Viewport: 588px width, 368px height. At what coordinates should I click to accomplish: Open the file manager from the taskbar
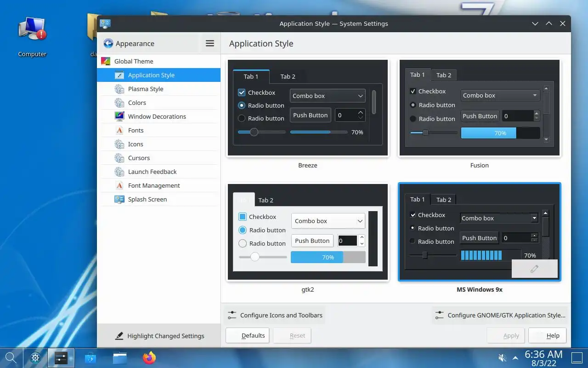click(120, 358)
